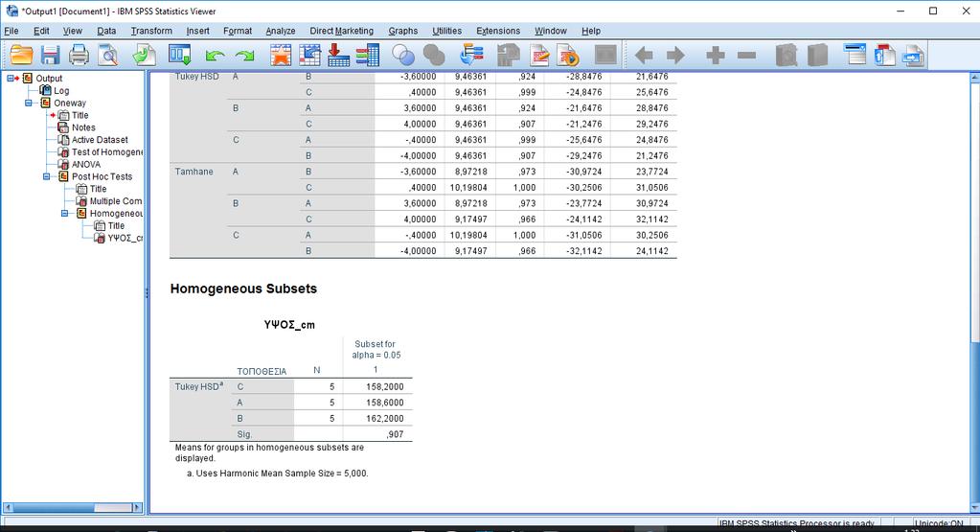Select the Log item in the outline

pos(61,91)
